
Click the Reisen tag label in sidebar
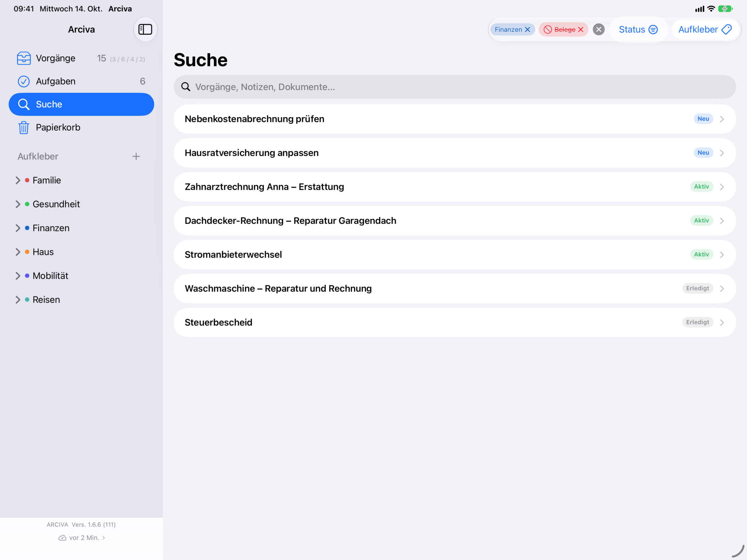[x=46, y=300]
